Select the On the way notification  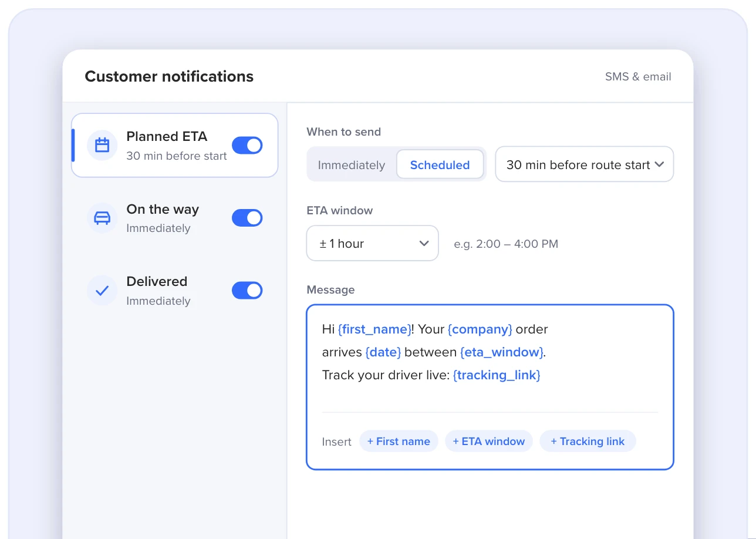click(x=174, y=218)
